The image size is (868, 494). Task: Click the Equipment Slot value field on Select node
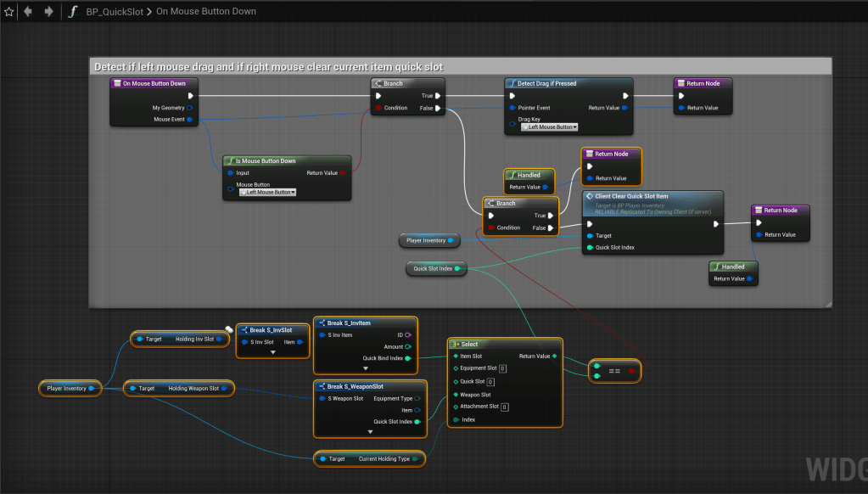pos(502,368)
